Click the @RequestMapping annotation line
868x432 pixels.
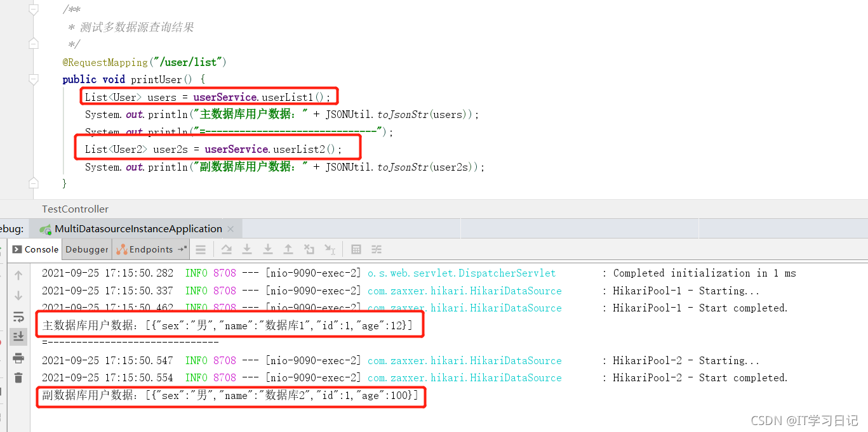pos(144,62)
